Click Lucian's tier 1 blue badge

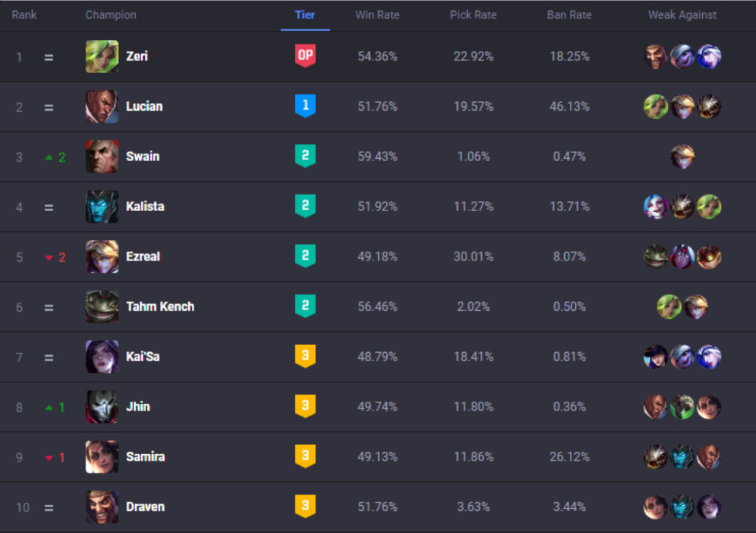[305, 106]
